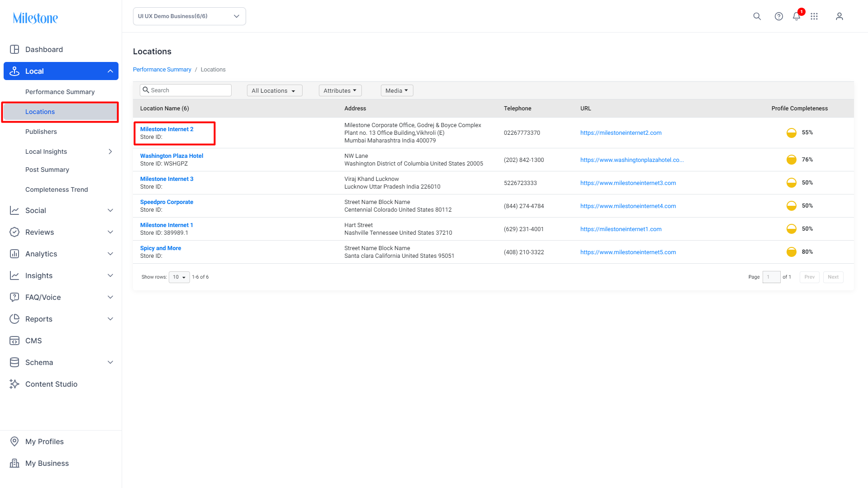Open the search icon in top bar
This screenshot has height=488, width=868.
click(x=757, y=16)
